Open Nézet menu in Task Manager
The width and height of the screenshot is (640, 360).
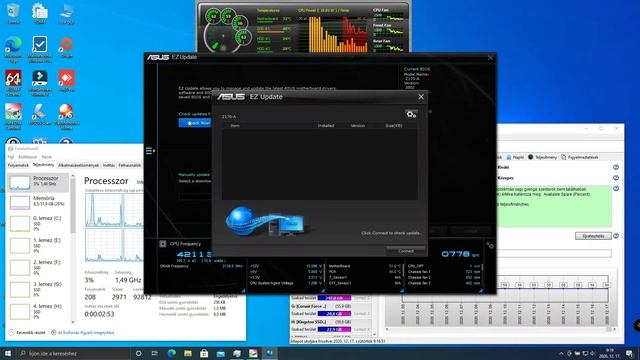click(47, 157)
